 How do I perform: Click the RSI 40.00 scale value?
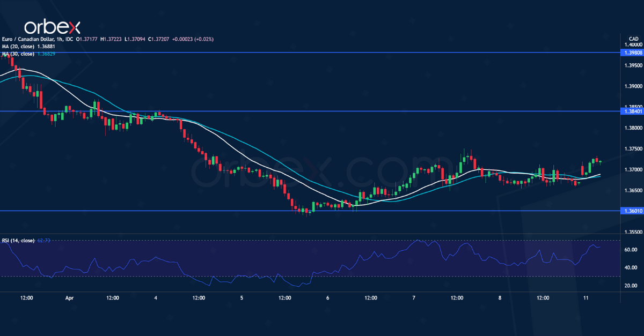pyautogui.click(x=631, y=267)
